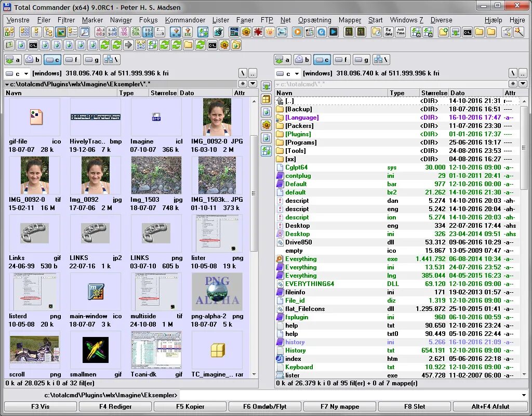
Task: Open the left panel drive dropdown showing c
Action: pos(17,73)
